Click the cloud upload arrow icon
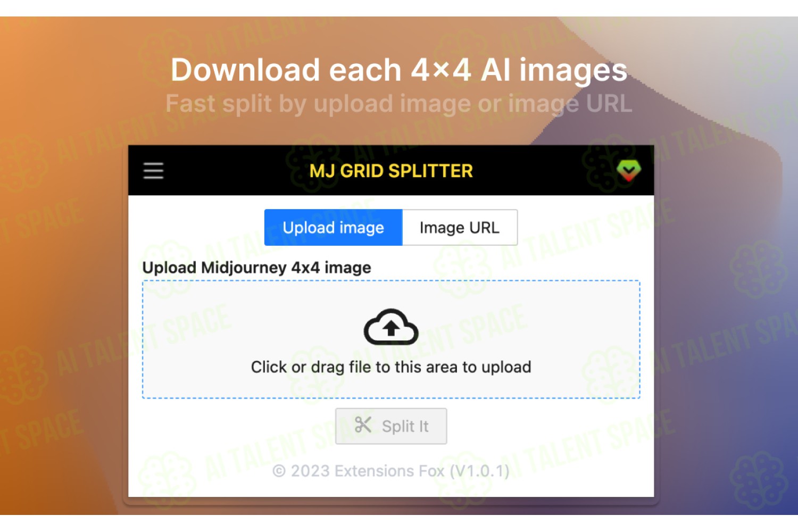Image resolution: width=798 pixels, height=532 pixels. (391, 327)
